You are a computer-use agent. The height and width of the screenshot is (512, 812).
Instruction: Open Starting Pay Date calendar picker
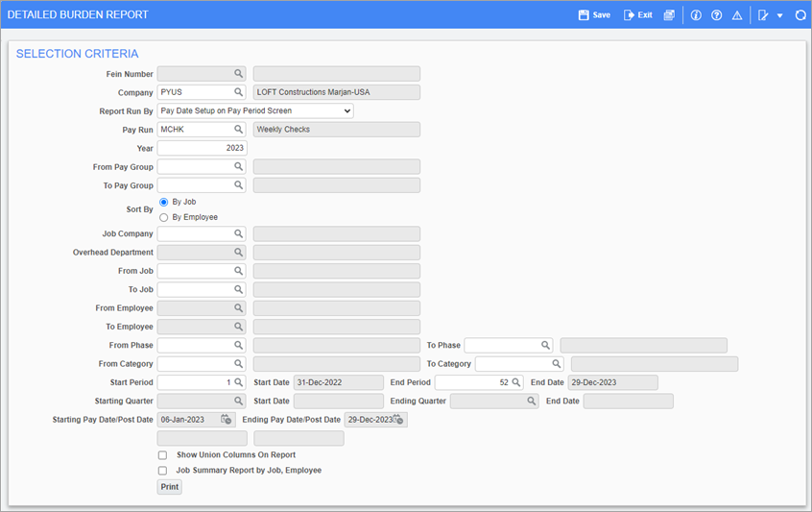[227, 419]
